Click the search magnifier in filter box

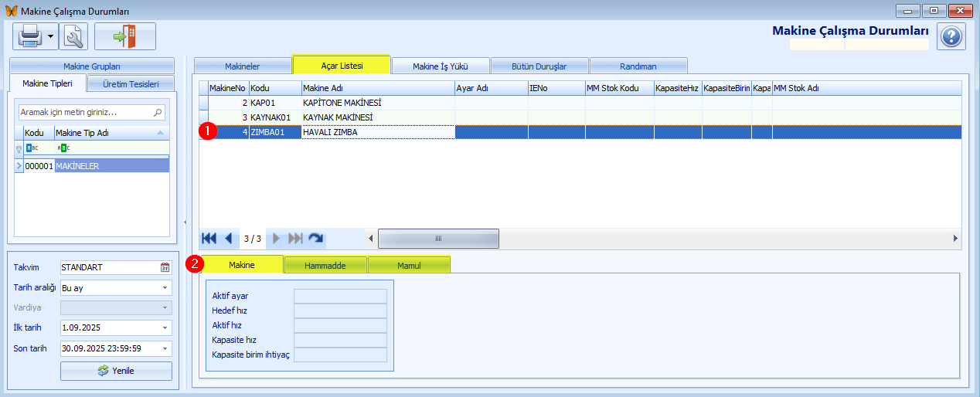158,113
